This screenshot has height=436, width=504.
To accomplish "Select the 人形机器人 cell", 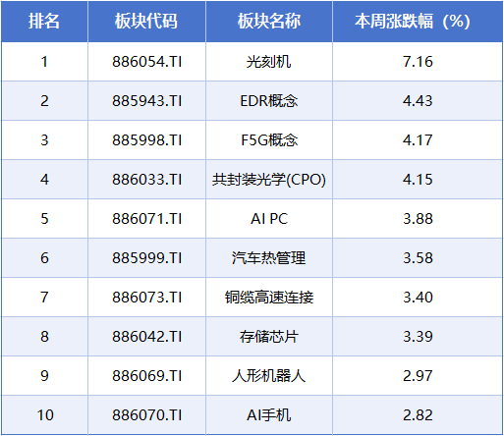I will (269, 376).
